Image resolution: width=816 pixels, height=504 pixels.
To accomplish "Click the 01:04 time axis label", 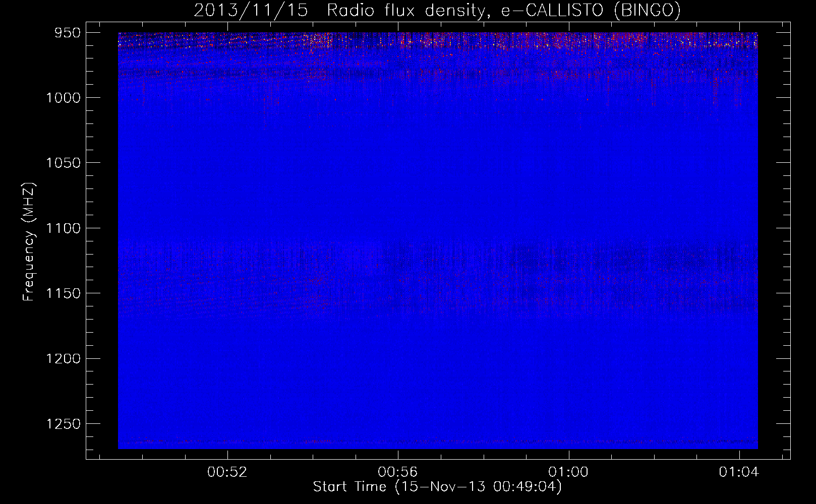I will pyautogui.click(x=739, y=472).
